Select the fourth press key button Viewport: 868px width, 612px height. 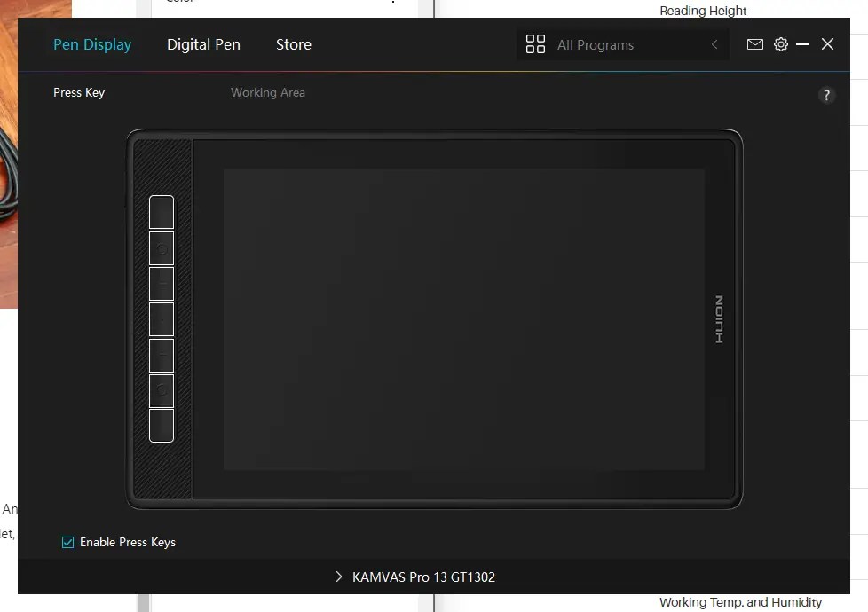coord(161,318)
